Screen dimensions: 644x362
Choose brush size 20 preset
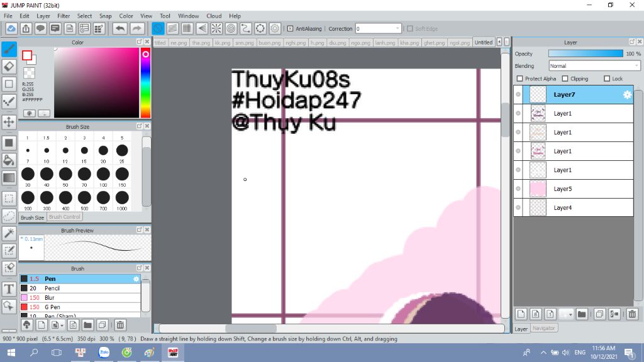click(103, 152)
